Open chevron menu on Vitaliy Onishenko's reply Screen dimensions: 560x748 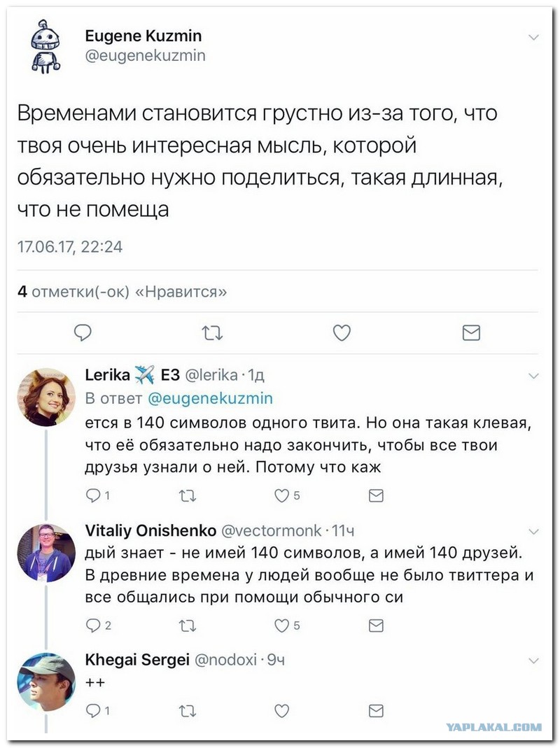[x=533, y=531]
